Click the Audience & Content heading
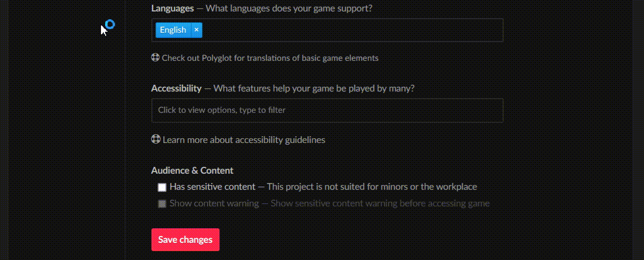This screenshot has width=644, height=260. [x=192, y=171]
